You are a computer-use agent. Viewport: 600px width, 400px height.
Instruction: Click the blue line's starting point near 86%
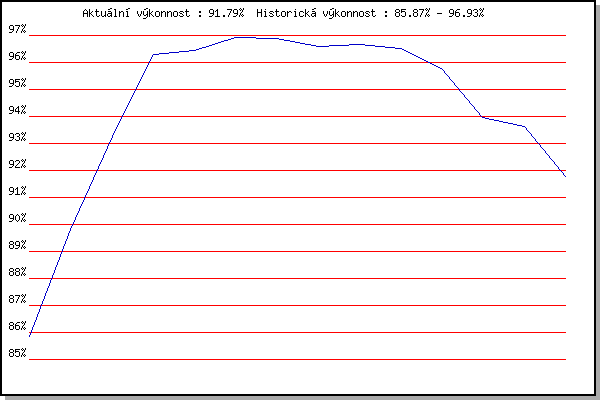coord(30,335)
